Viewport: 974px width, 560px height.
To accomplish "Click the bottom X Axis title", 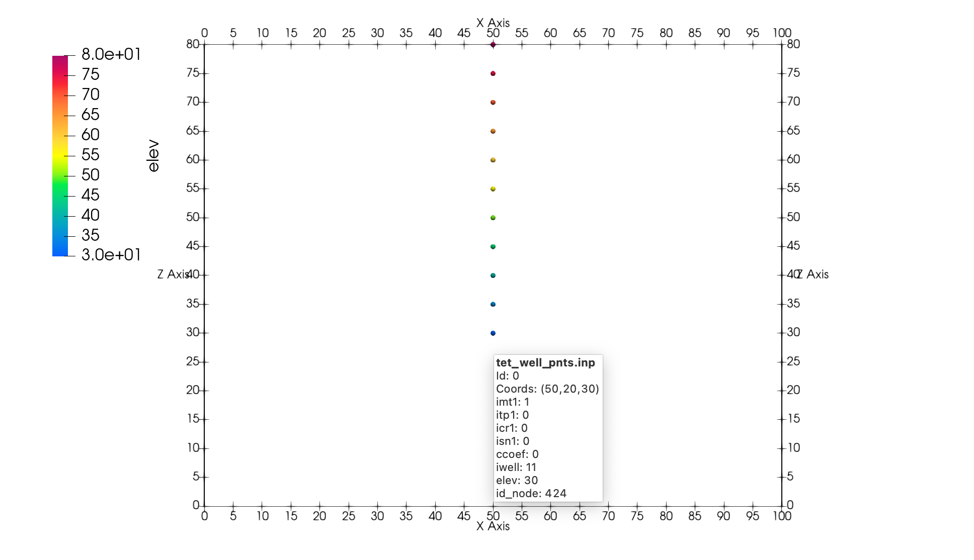I will (x=493, y=526).
